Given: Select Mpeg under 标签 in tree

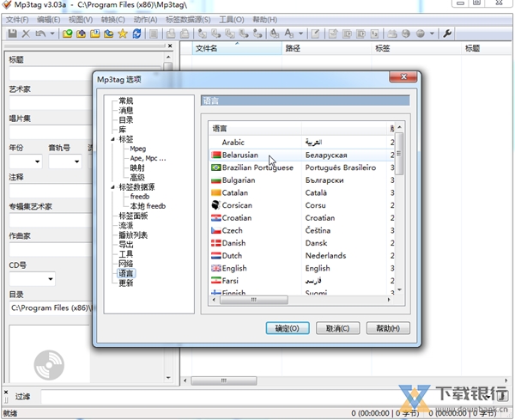Looking at the screenshot, I should tap(138, 149).
